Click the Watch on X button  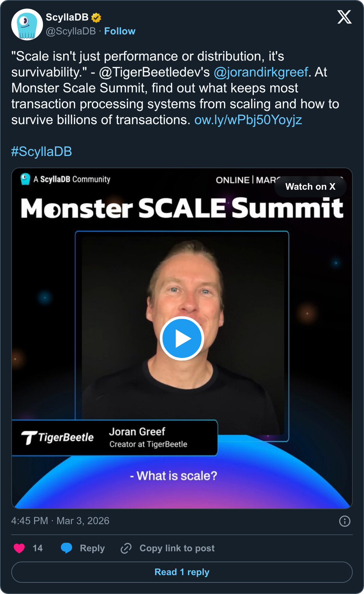[x=310, y=187]
